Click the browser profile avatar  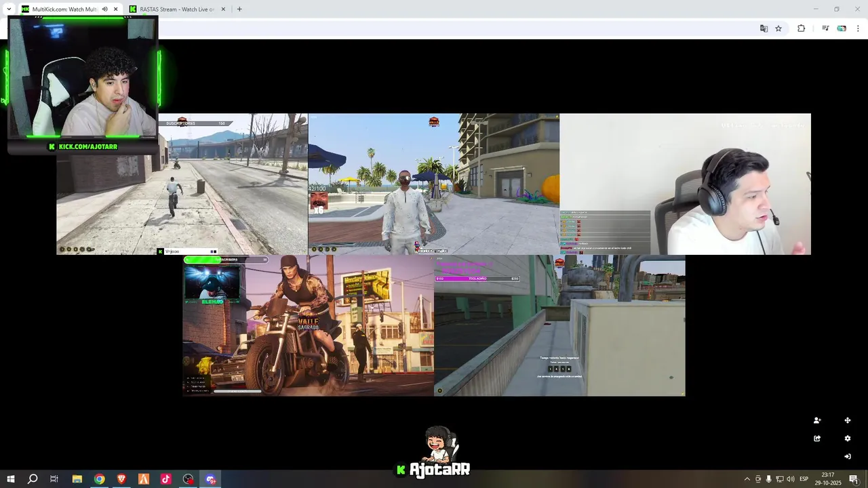(x=842, y=28)
